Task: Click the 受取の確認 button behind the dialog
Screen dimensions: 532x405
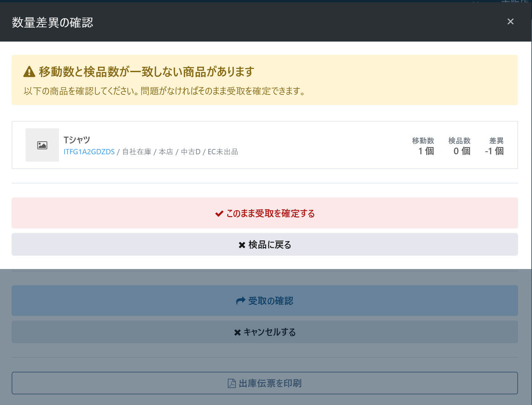Action: [x=265, y=301]
